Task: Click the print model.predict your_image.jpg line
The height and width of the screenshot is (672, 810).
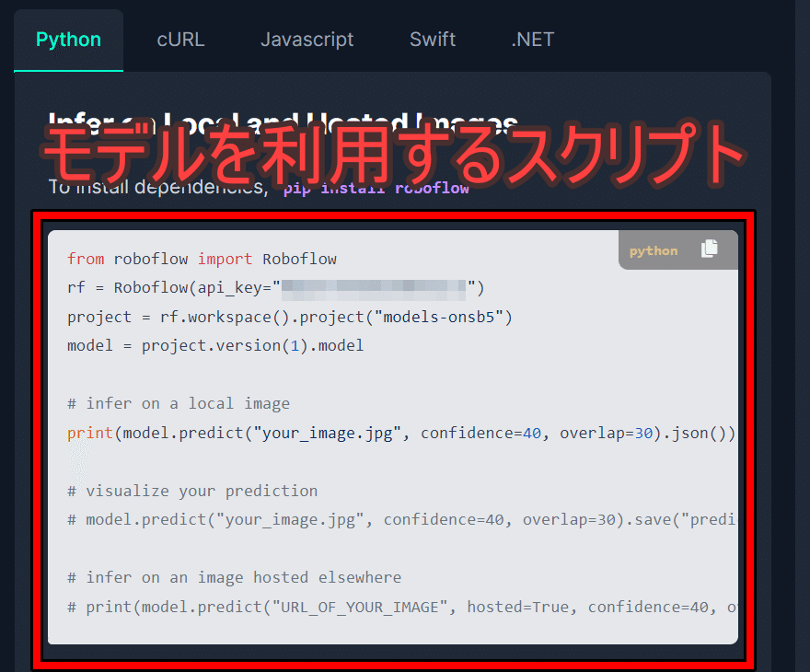Action: (401, 433)
